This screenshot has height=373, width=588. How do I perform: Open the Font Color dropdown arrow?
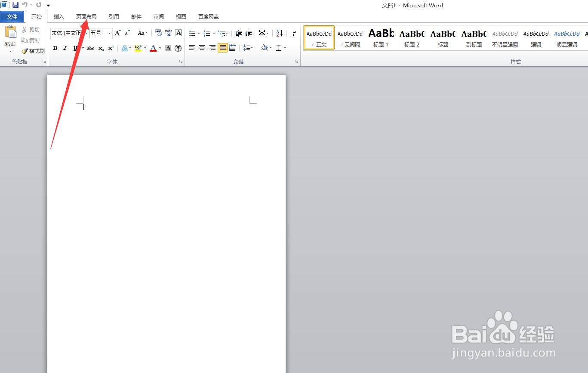click(x=160, y=48)
